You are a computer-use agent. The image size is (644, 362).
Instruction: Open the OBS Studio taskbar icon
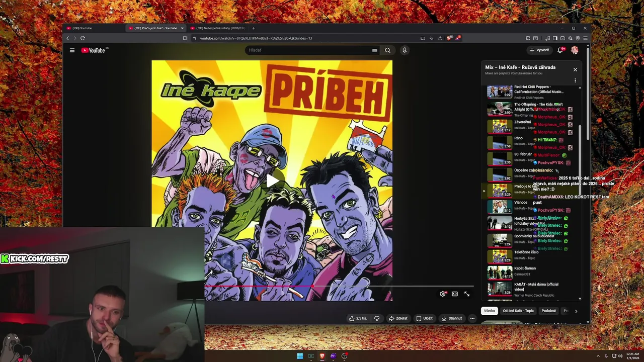[x=344, y=356]
